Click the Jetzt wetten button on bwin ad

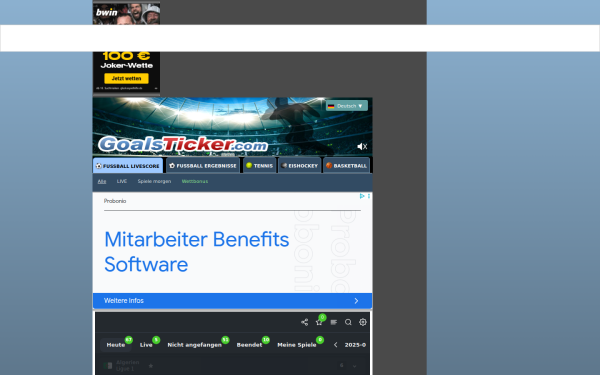click(x=126, y=78)
